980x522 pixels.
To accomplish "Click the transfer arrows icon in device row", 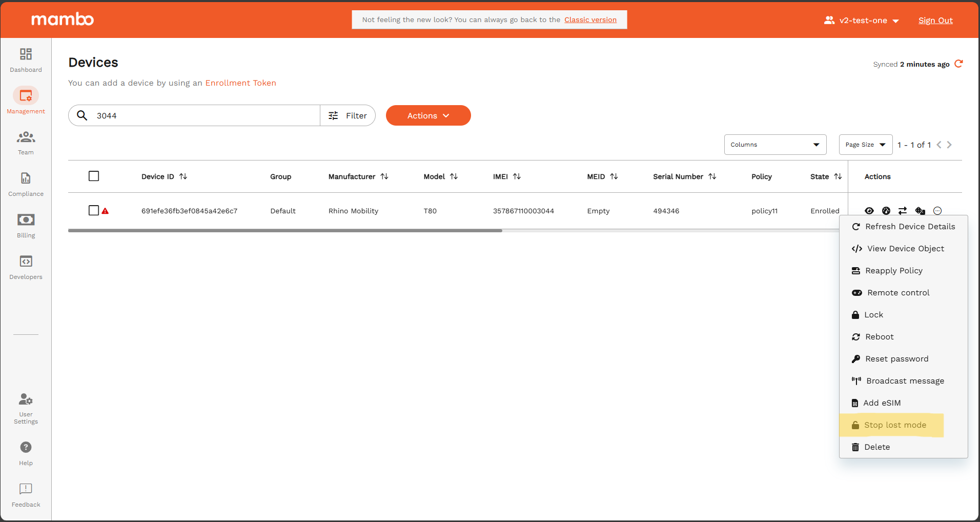I will [903, 211].
